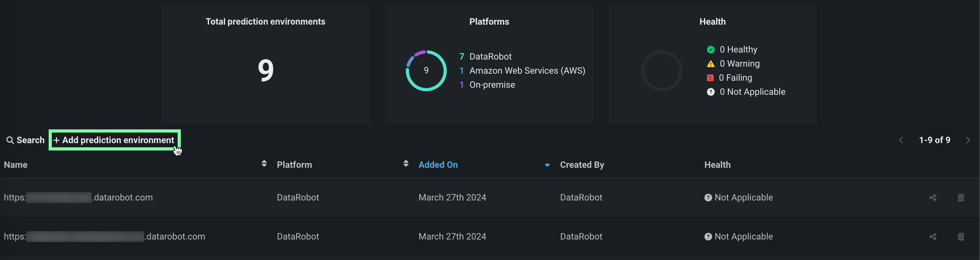
Task: Click Not Applicable question icon in second row
Action: tap(708, 237)
